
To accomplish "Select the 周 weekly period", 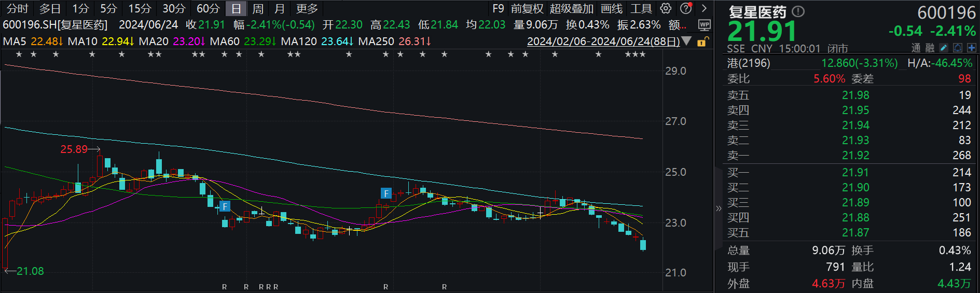I will pos(258,8).
